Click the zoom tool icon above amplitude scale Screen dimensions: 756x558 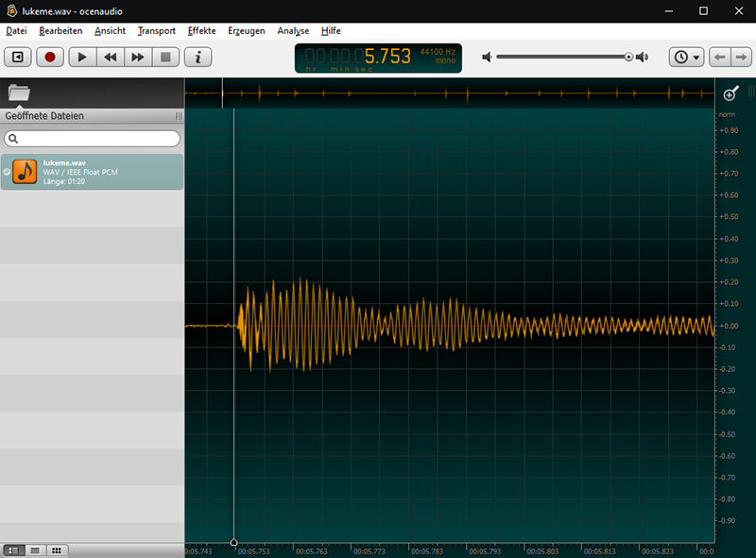tap(730, 93)
